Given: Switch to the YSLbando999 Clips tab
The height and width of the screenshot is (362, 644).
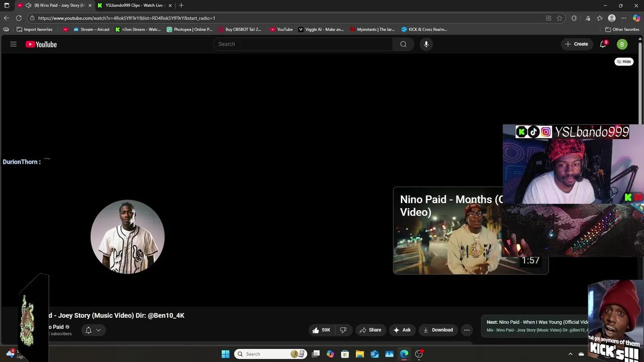Looking at the screenshot, I should pos(135,6).
